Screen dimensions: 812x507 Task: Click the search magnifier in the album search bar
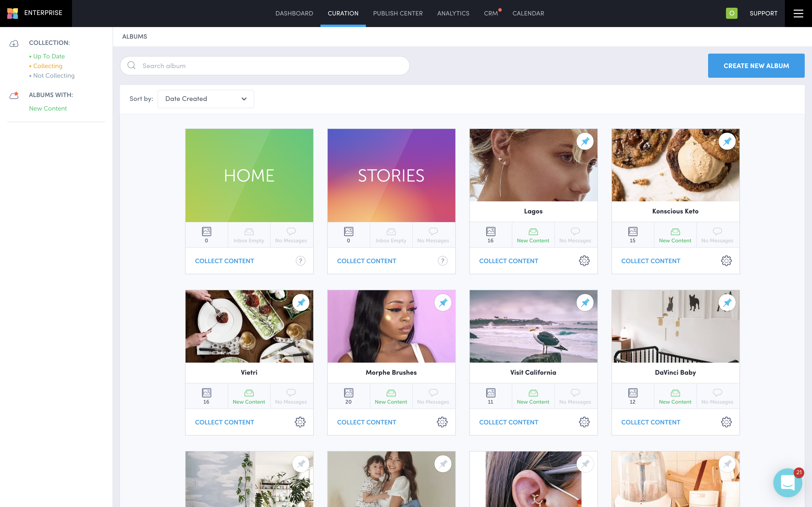[131, 65]
